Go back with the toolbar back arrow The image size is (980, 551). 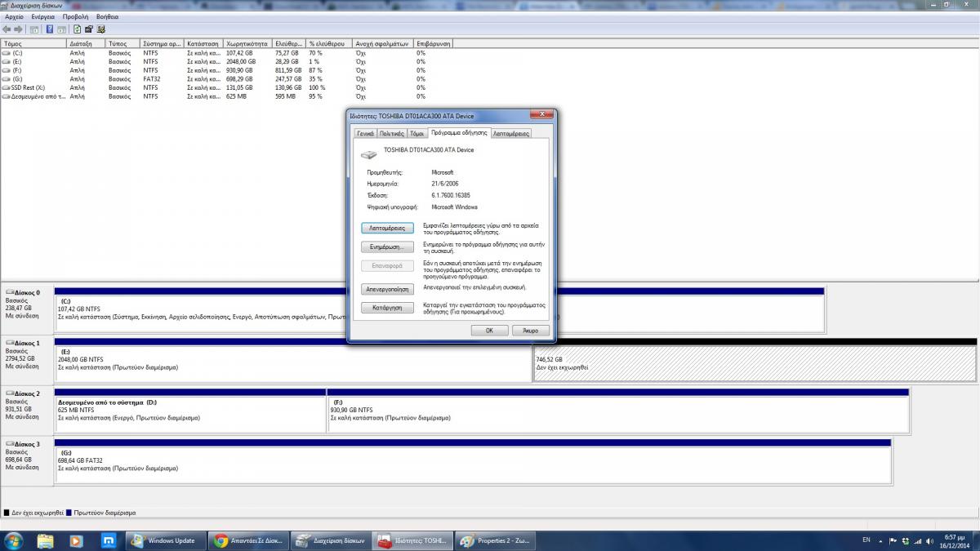(x=7, y=29)
